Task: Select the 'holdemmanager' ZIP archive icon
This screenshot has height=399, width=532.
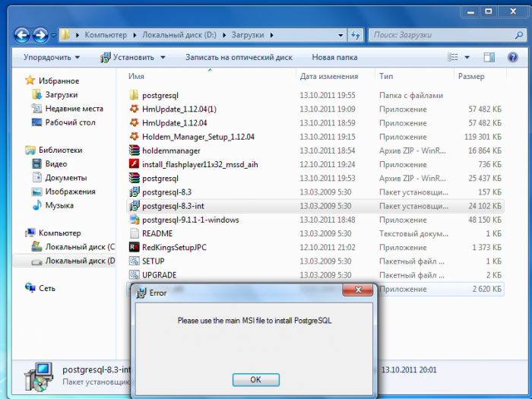Action: [134, 150]
